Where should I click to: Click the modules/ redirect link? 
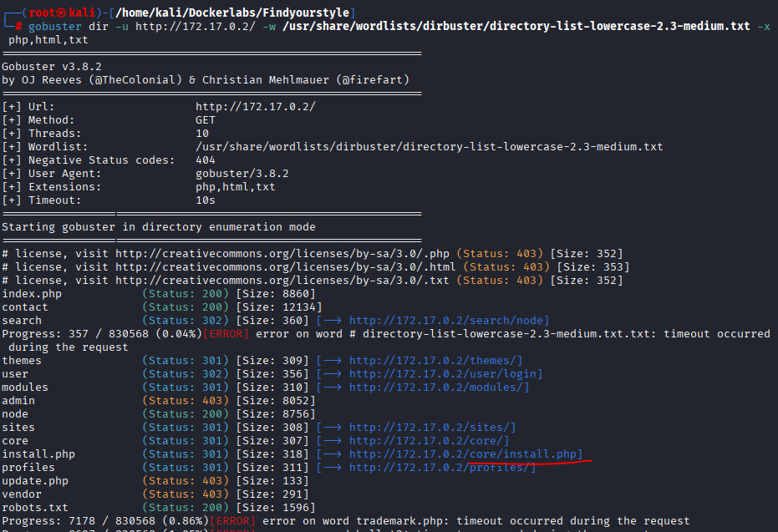point(439,388)
